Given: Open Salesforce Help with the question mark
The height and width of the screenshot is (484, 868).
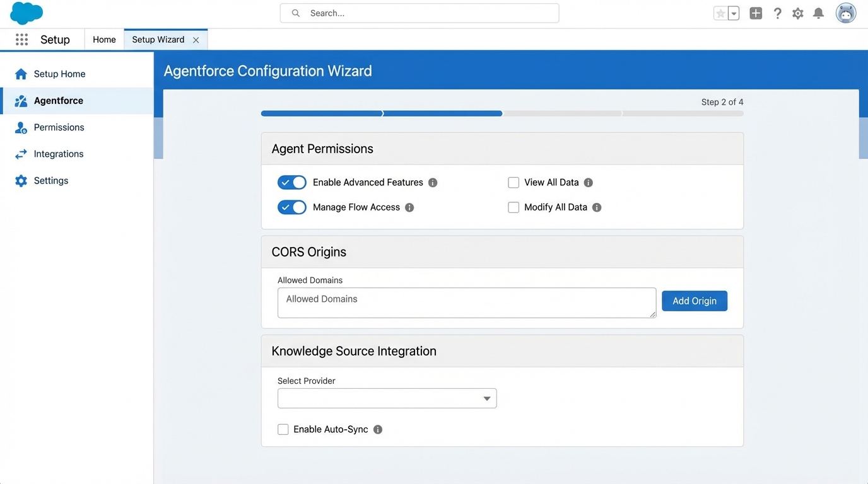Looking at the screenshot, I should 777,13.
